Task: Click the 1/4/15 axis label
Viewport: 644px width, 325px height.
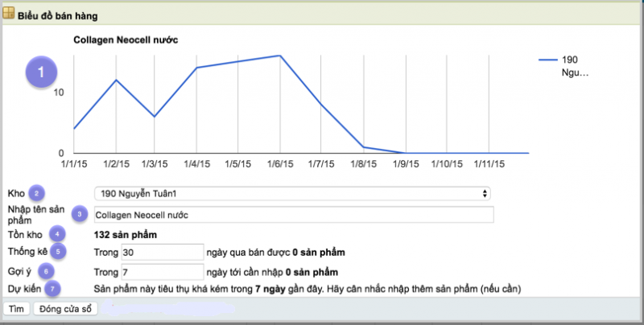Action: [x=196, y=164]
